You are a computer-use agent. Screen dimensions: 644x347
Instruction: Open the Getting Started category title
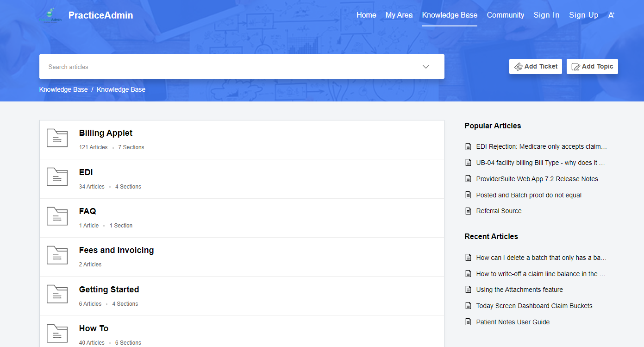(x=109, y=290)
